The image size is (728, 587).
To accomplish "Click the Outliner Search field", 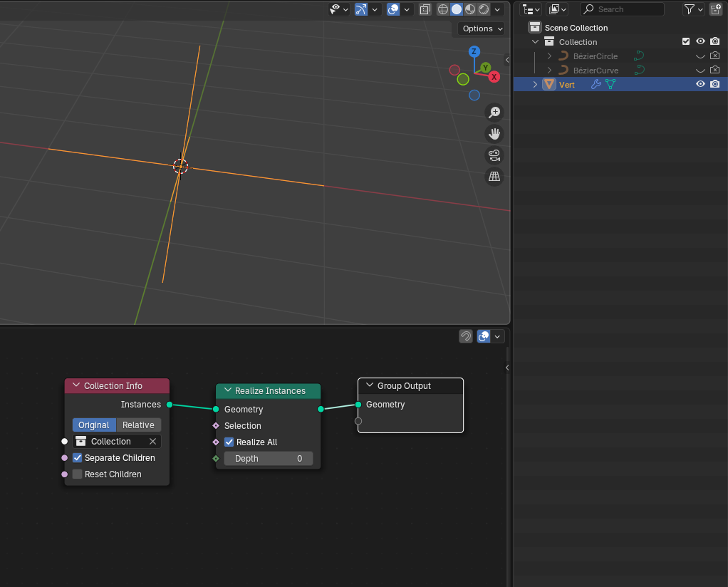I will coord(622,9).
